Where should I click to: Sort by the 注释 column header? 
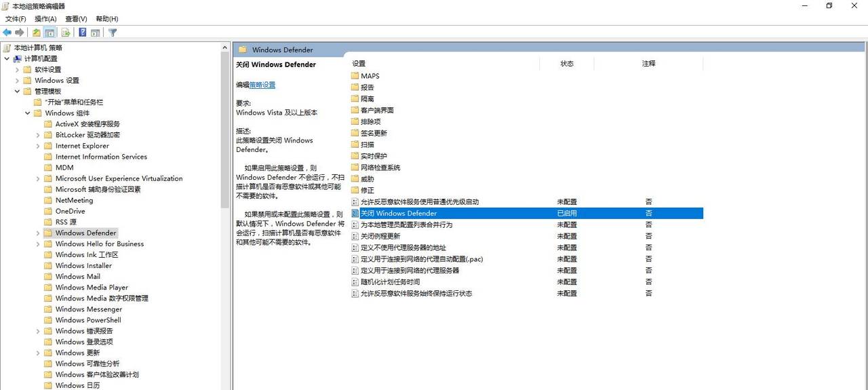point(649,64)
